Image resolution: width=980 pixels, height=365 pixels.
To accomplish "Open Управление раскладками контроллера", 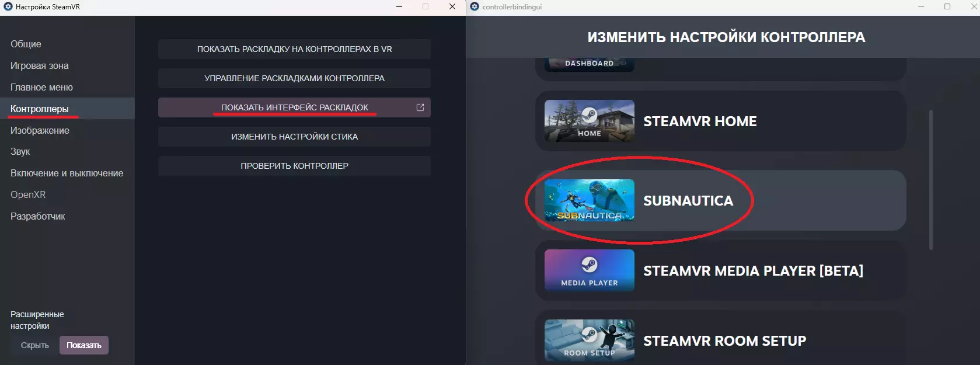I will pos(294,78).
